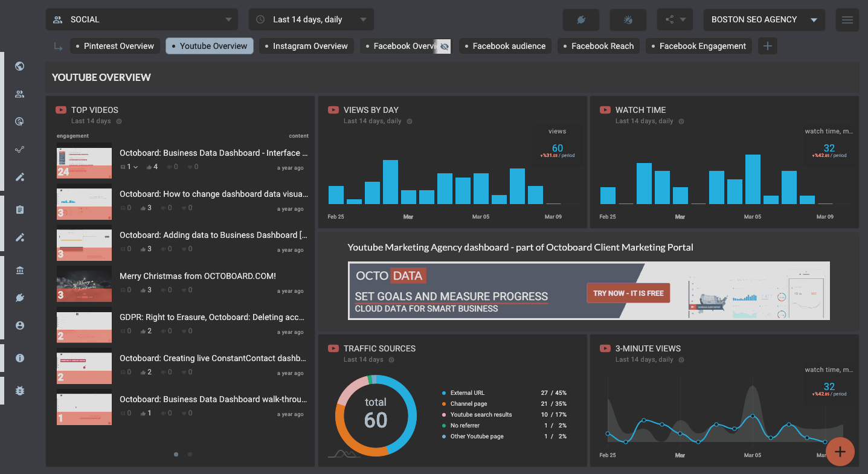Open the Adding data to Business Dashboard title
868x474 pixels.
213,235
